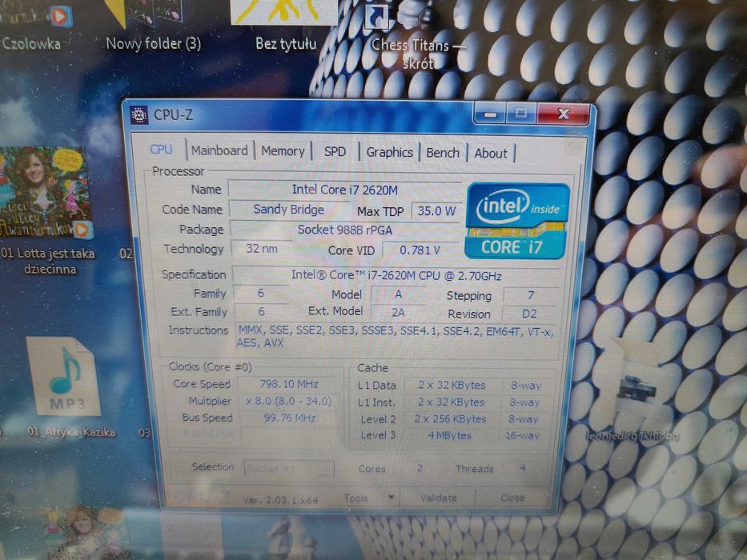This screenshot has width=747, height=560.
Task: Click the Core Speed value 798.10 MHz
Action: tap(289, 384)
